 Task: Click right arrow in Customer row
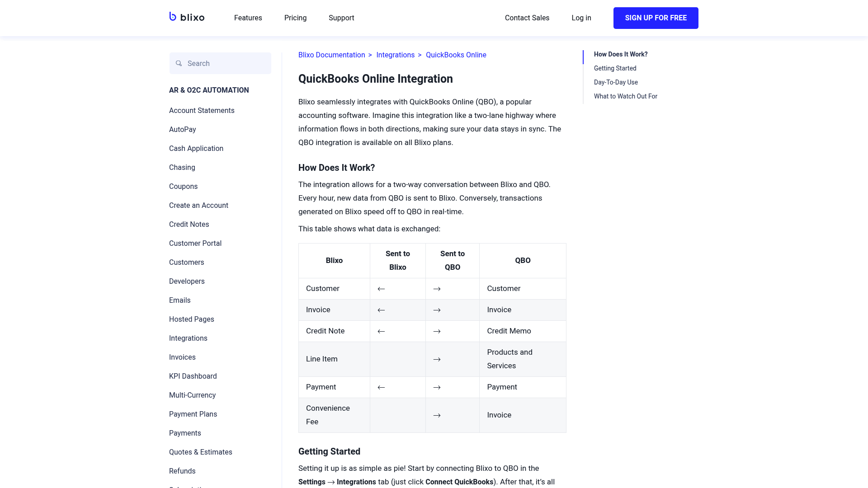(x=437, y=289)
